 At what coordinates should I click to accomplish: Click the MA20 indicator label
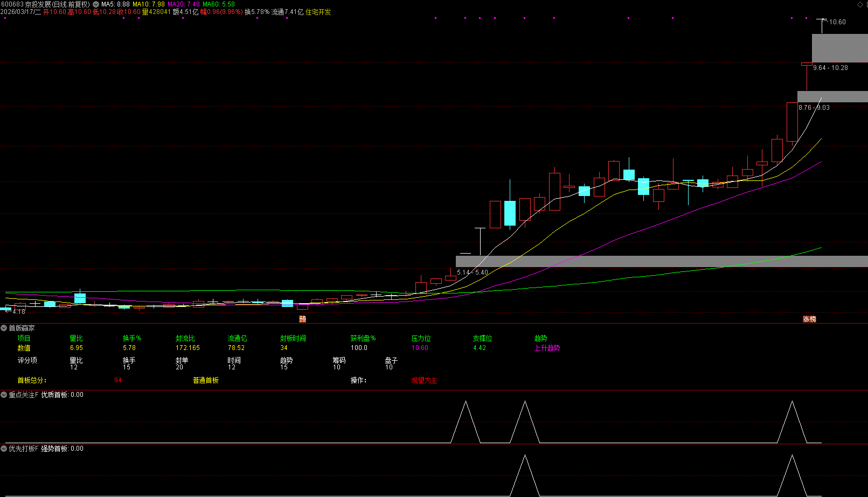[184, 4]
